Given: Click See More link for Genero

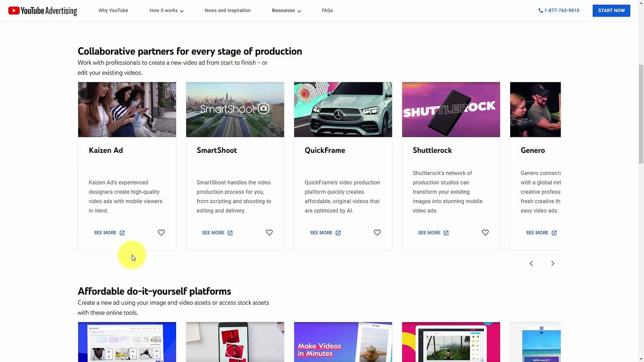Looking at the screenshot, I should click(541, 233).
